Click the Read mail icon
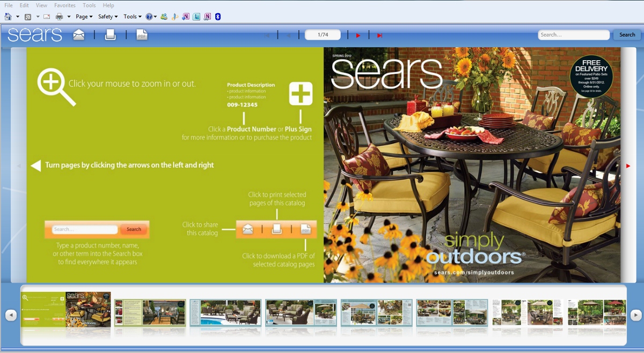This screenshot has width=644, height=353. (47, 17)
